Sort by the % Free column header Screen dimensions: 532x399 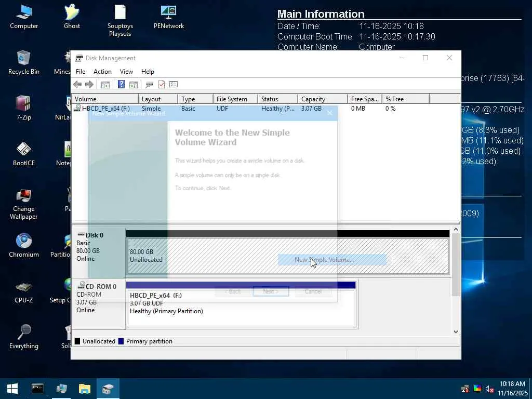[x=406, y=99]
